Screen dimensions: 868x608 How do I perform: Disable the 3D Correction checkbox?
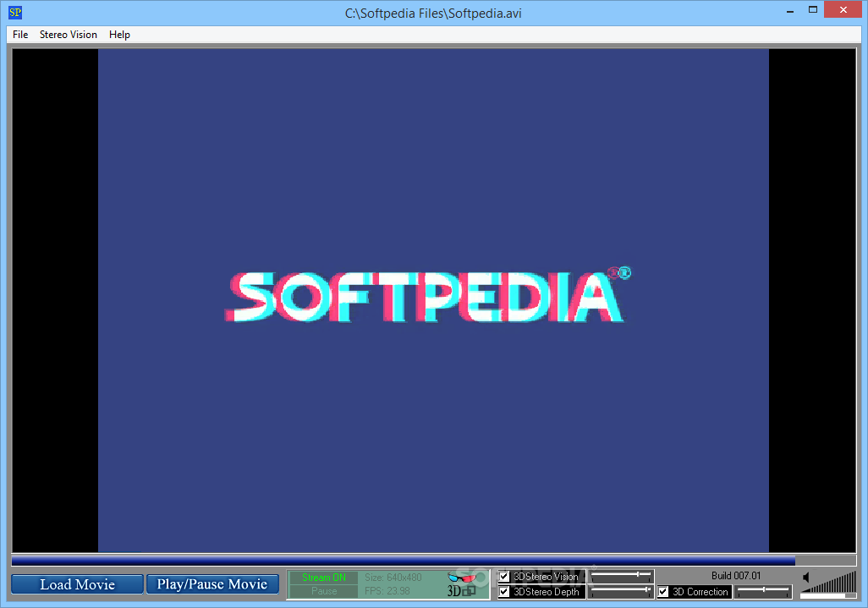click(x=662, y=592)
